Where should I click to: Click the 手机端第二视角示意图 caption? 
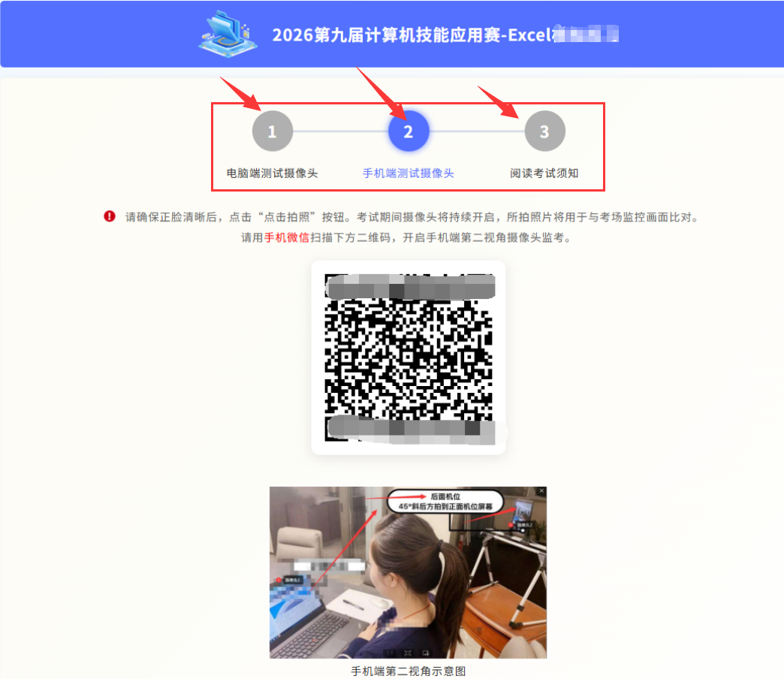tap(408, 671)
